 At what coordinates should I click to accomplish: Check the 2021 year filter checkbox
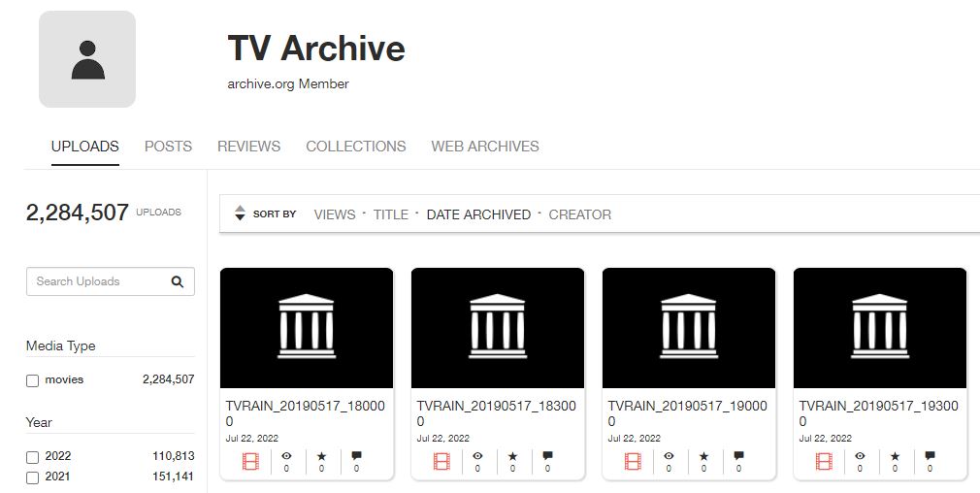point(32,478)
